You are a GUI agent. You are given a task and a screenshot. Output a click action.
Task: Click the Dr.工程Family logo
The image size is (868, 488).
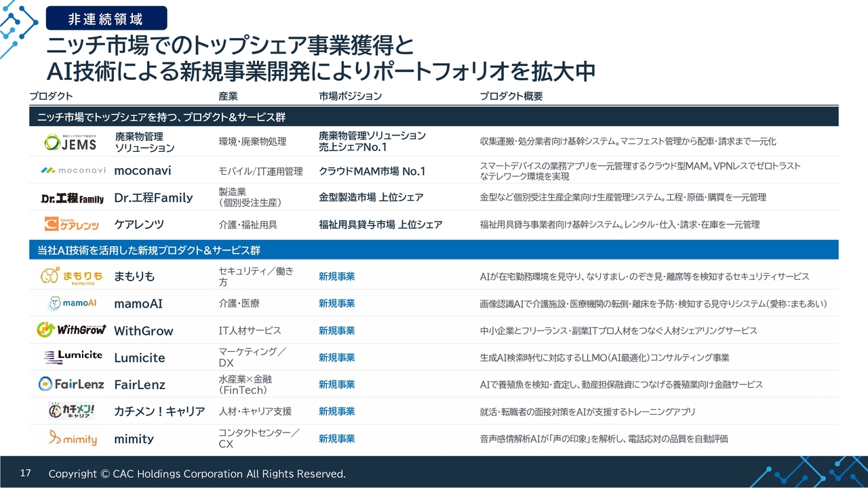[72, 198]
